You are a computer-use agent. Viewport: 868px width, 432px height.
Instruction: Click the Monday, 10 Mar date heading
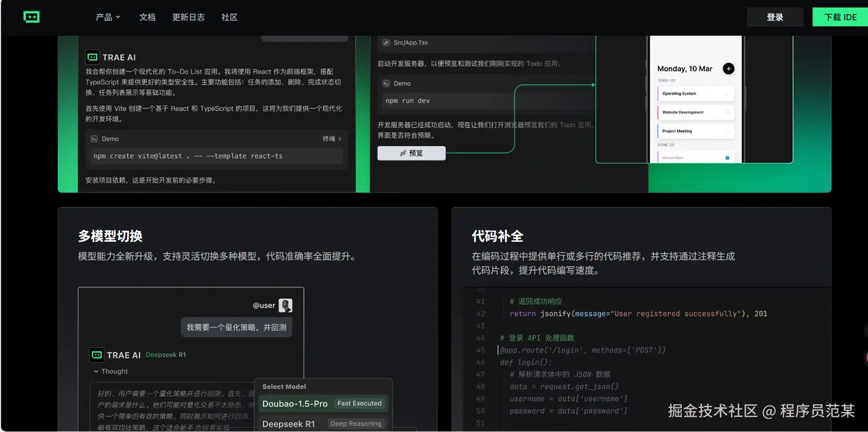click(x=685, y=69)
